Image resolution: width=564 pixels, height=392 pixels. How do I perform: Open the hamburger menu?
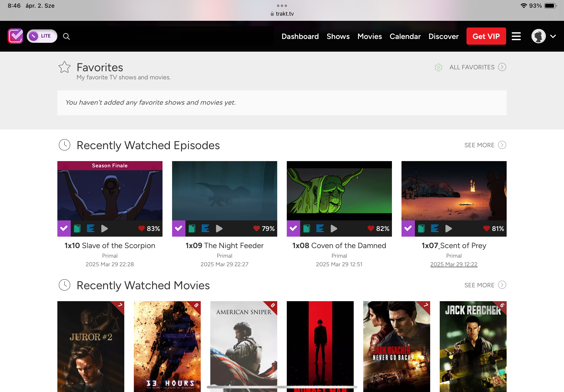click(x=516, y=36)
